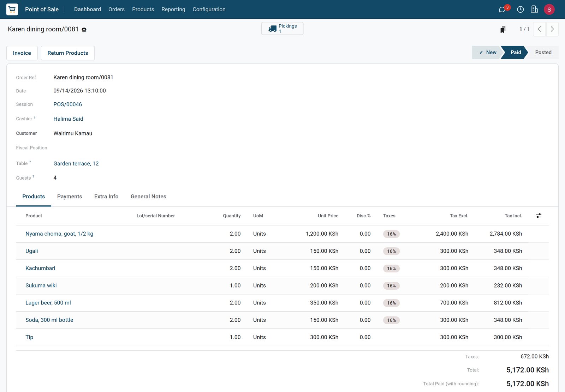Click the 1 / 1 pager counter
The image size is (565, 392).
pos(524,29)
